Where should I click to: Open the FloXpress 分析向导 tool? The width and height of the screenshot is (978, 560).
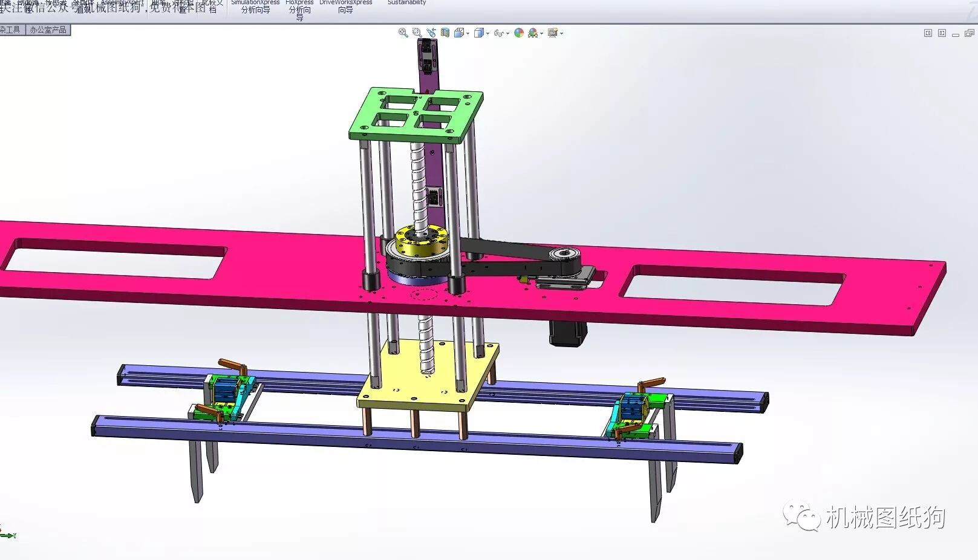[x=299, y=9]
